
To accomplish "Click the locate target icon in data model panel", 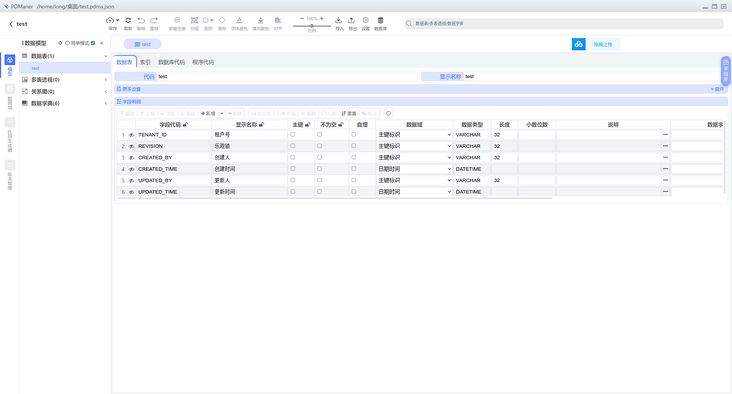I will coord(60,43).
